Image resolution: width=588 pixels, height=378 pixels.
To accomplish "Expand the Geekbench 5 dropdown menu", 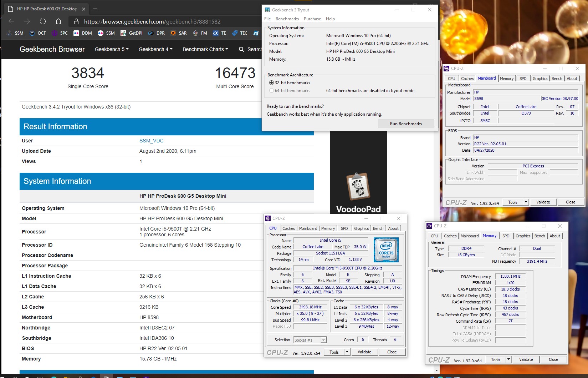I will pyautogui.click(x=112, y=49).
